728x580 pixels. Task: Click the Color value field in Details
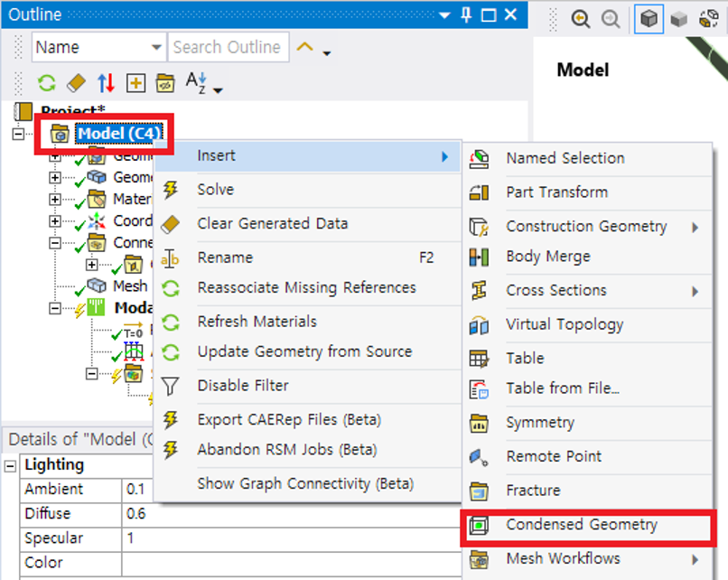click(271, 563)
